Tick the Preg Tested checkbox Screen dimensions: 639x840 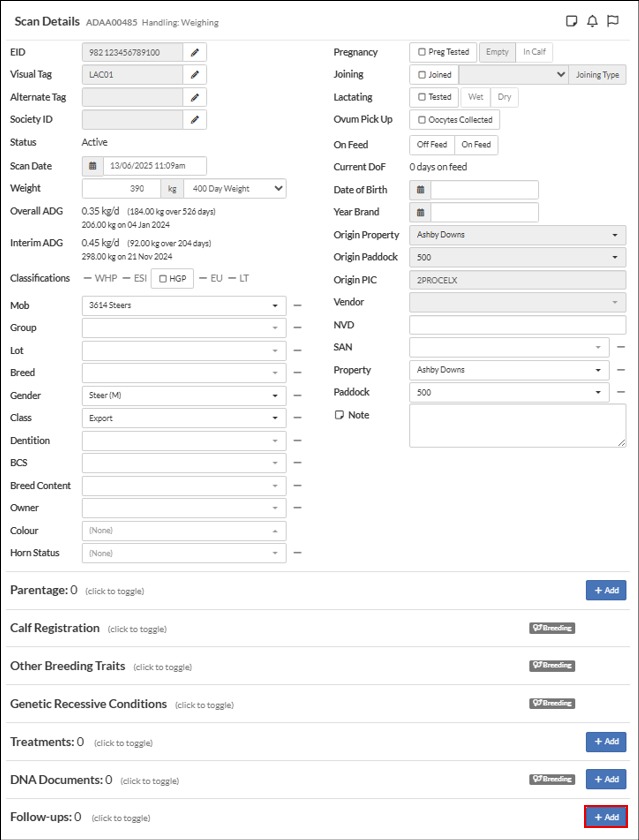(x=423, y=52)
